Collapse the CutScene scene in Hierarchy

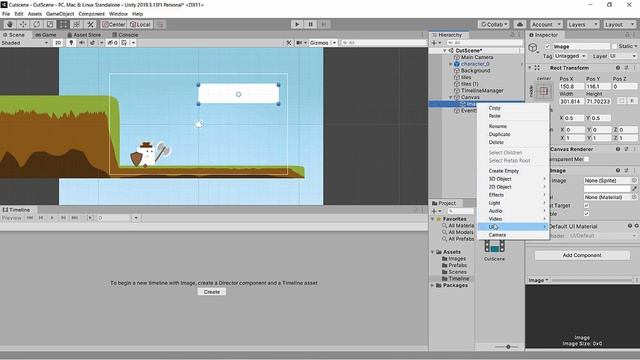coord(444,51)
